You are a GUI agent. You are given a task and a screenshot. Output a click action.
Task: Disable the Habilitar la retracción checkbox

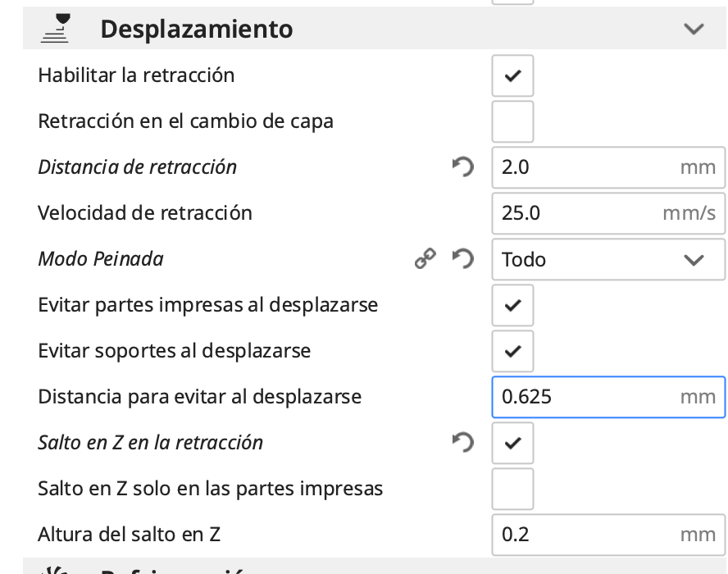click(512, 75)
